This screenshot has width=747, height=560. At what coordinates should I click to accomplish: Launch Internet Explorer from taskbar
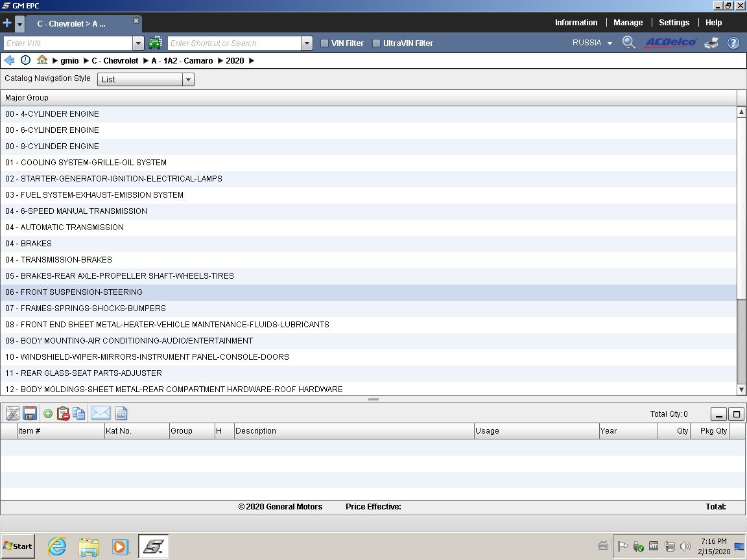tap(56, 546)
